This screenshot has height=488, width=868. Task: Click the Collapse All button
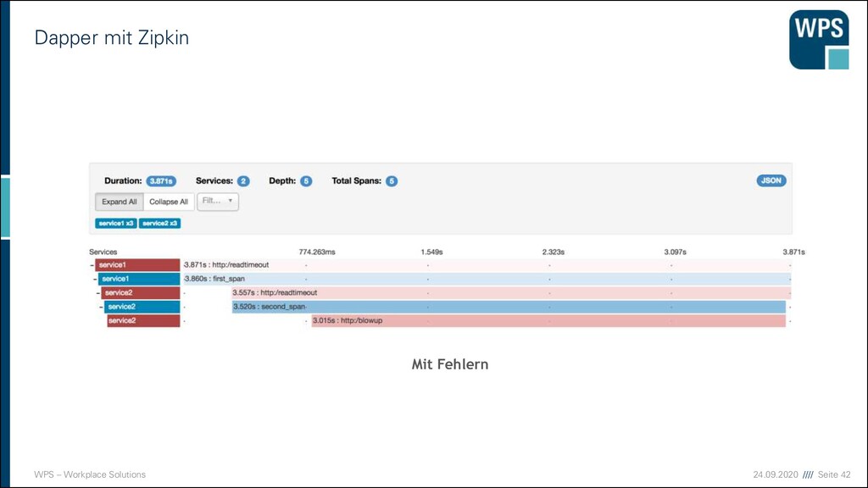tap(169, 202)
